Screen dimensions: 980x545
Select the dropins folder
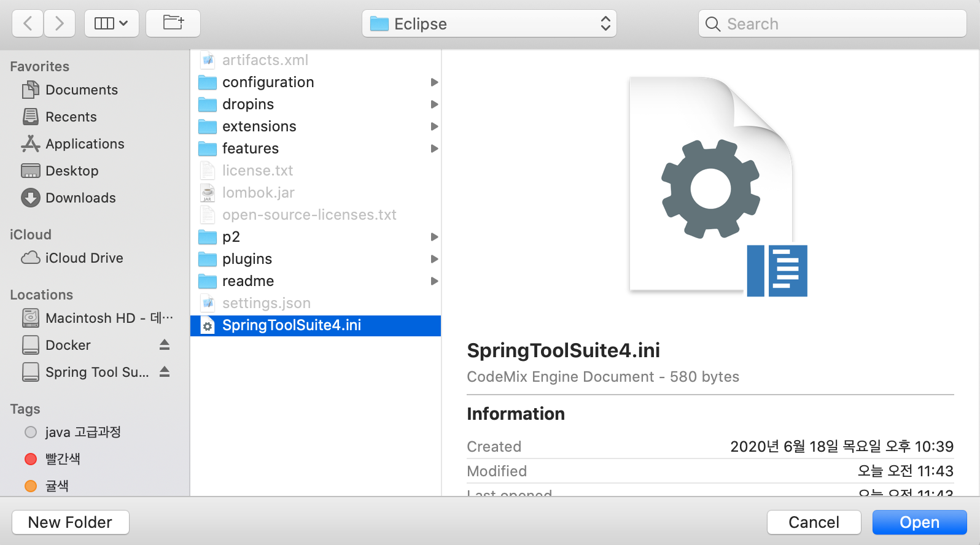pyautogui.click(x=316, y=104)
